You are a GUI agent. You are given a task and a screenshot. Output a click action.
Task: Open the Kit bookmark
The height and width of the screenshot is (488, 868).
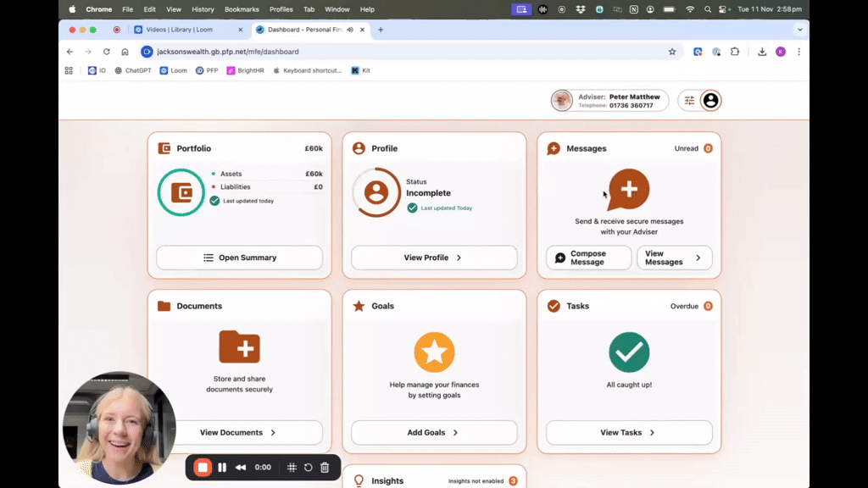(360, 71)
